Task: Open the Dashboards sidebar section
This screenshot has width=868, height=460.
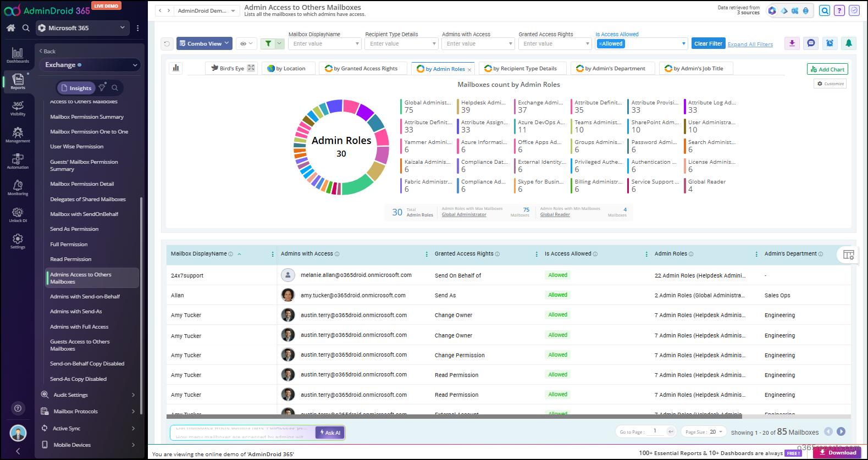Action: 18,55
